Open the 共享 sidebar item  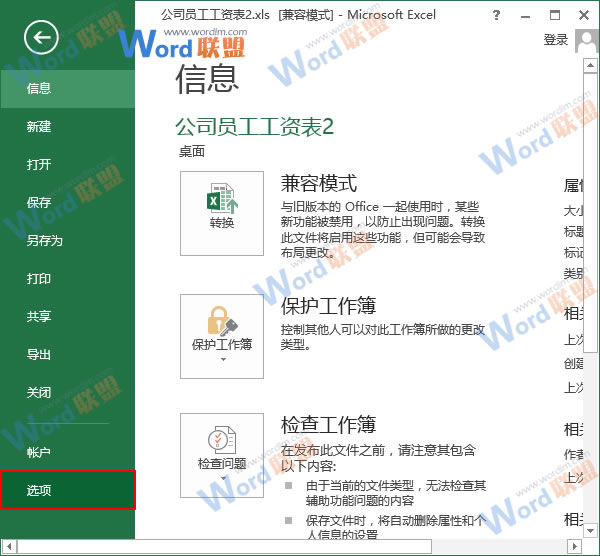pos(40,317)
